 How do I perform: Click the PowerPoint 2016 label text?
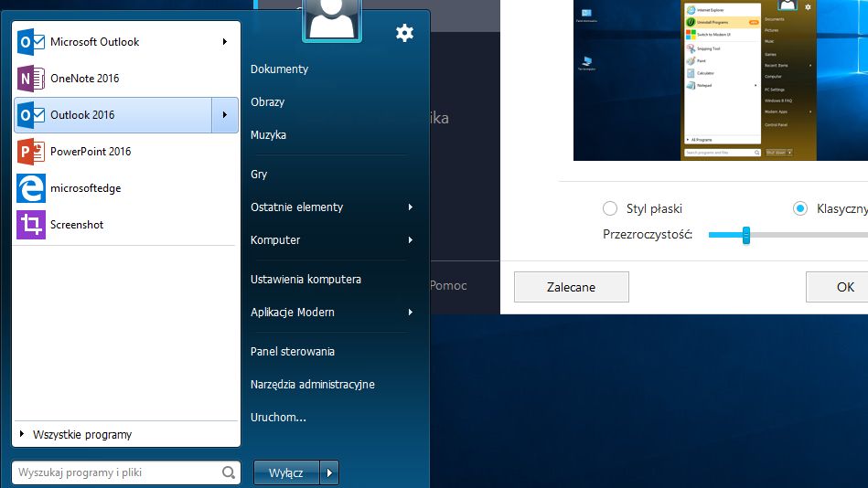pyautogui.click(x=91, y=152)
